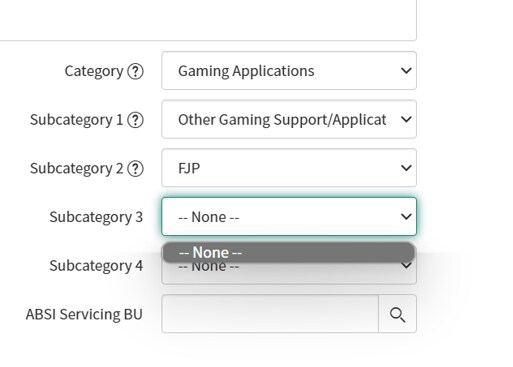Click the Subcategory 2 help icon

click(135, 169)
